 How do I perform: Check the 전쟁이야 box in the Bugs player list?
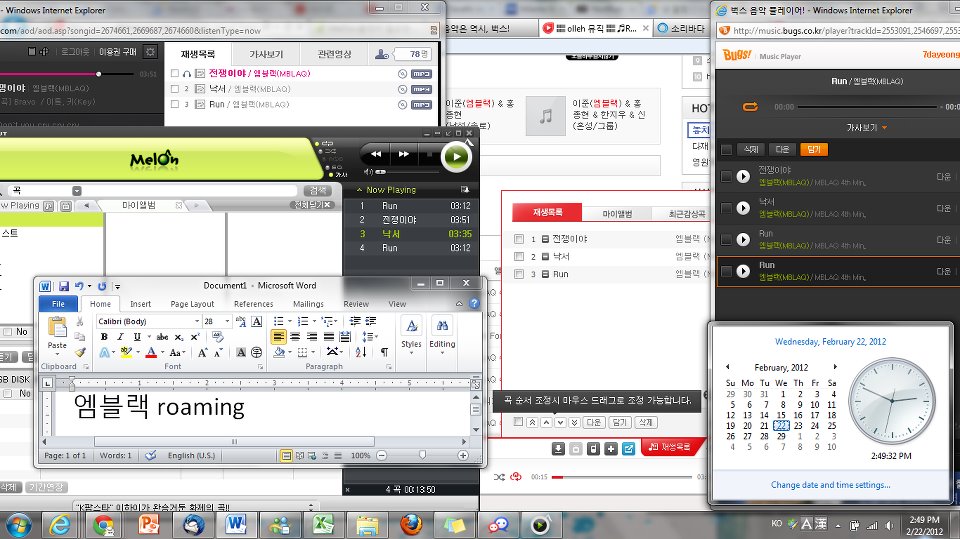pos(726,176)
